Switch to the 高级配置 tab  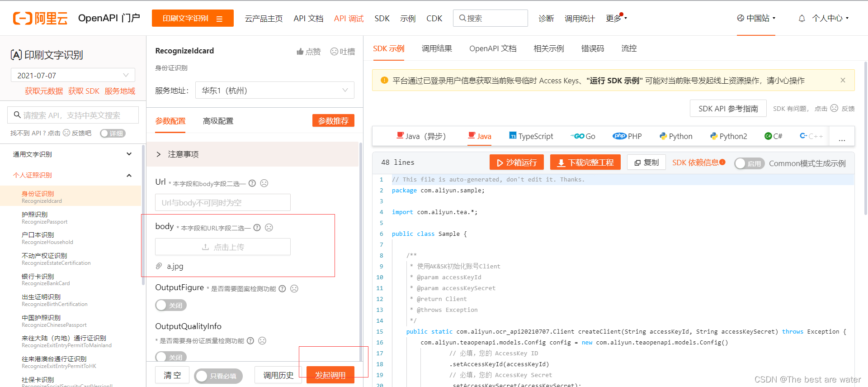pos(218,121)
